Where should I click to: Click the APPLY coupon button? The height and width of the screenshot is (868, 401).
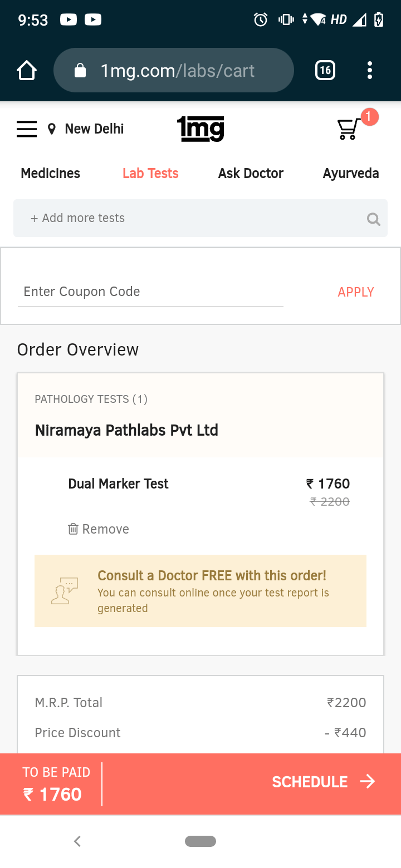point(356,292)
